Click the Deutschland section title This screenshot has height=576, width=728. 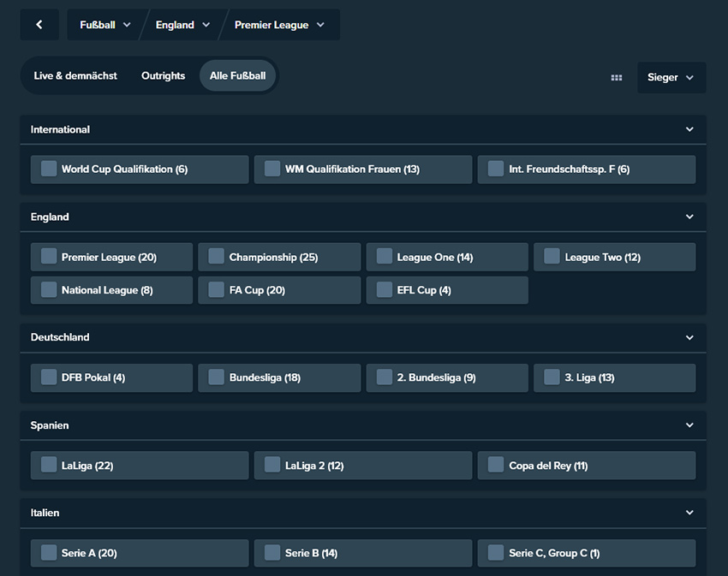[x=60, y=337]
